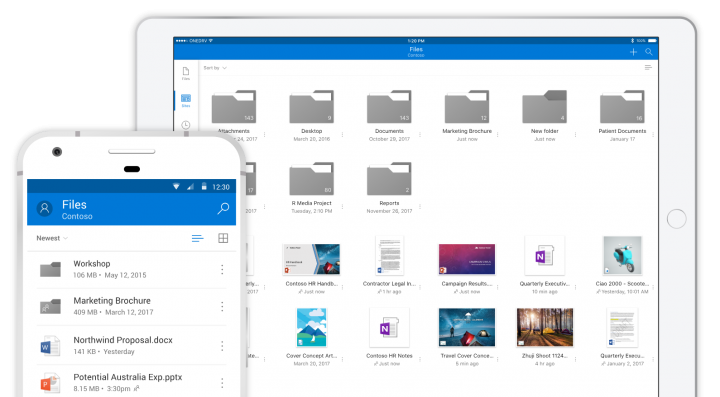Open the Contoso HR Notes OneNote file
720x397 pixels.
pos(389,328)
